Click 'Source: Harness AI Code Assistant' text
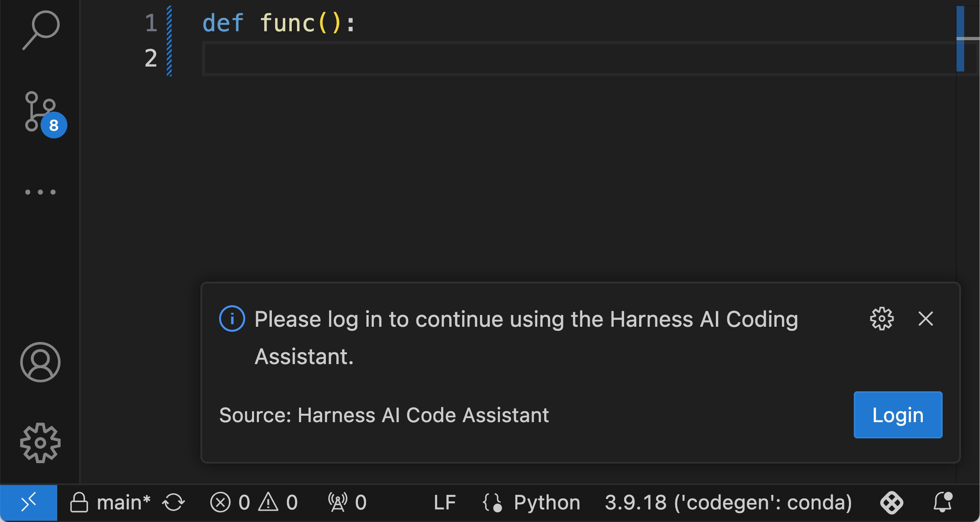Viewport: 980px width, 522px height. coord(384,415)
